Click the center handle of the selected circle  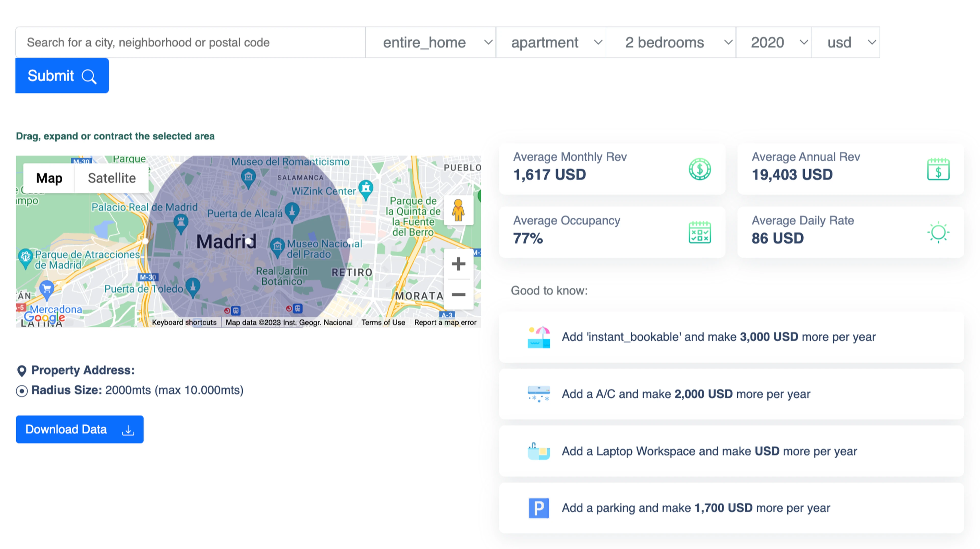pyautogui.click(x=248, y=241)
